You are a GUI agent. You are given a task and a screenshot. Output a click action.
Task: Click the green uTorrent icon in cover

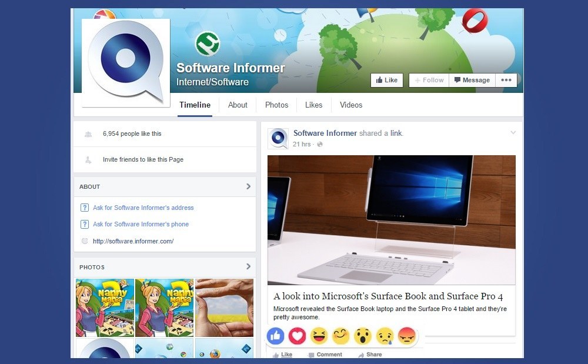[x=208, y=44]
